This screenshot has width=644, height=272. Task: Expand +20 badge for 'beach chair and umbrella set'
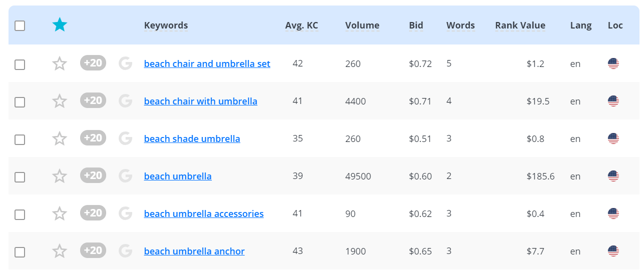point(93,63)
